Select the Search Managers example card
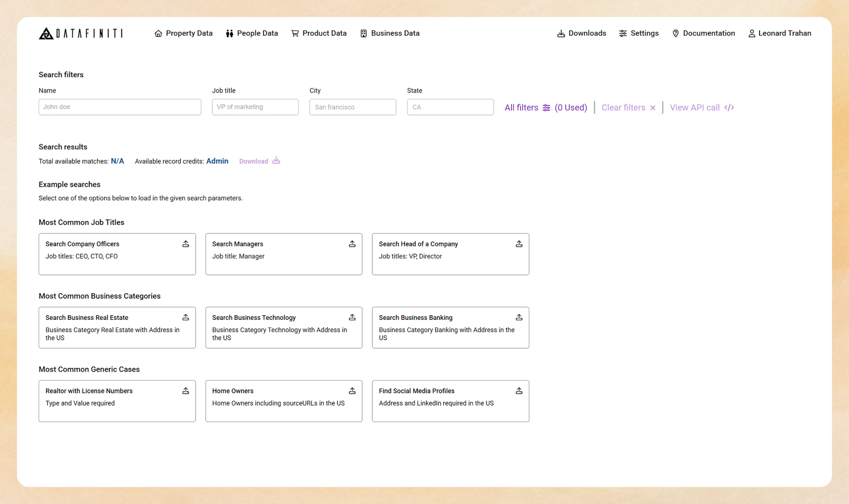This screenshot has height=504, width=849. tap(284, 254)
